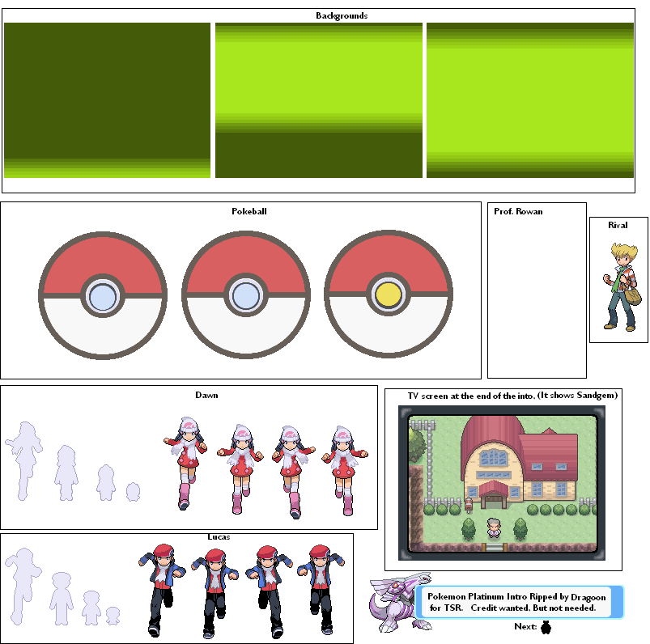The width and height of the screenshot is (650, 644).
Task: Click the "Prof. Rowan" label
Action: point(518,212)
